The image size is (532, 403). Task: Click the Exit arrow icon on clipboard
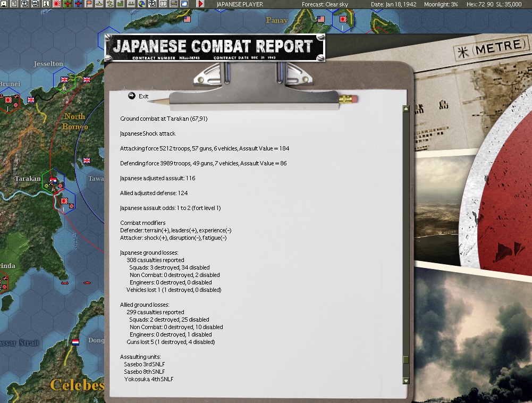132,96
